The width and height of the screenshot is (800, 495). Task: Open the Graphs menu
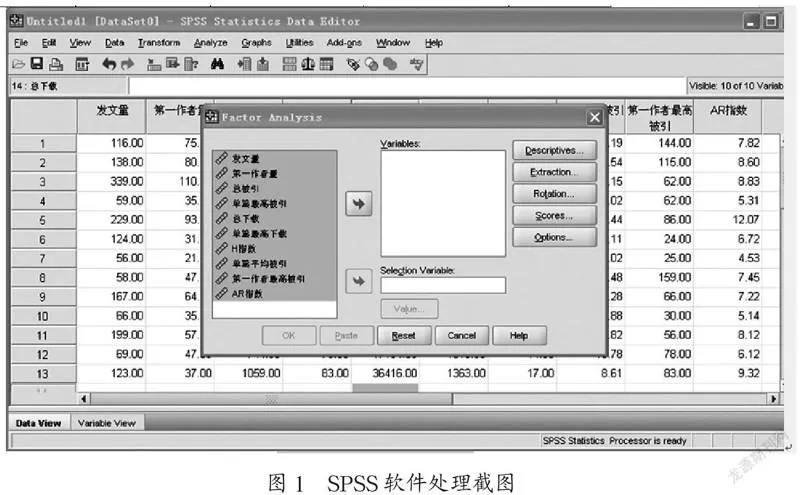point(256,43)
